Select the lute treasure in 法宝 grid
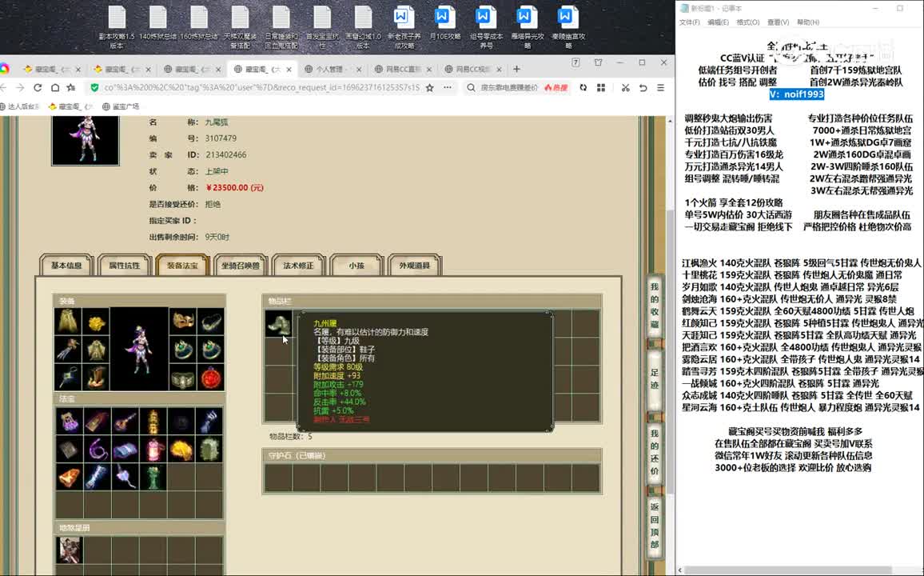Viewport: 924px width, 576px height. [x=125, y=422]
